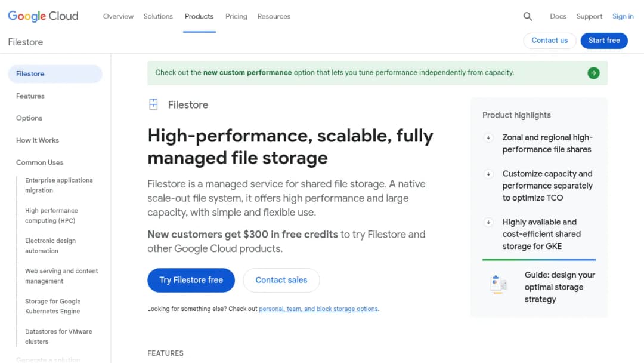Screen dimensions: 644x363
Task: Click Try Filestore free button
Action: point(191,281)
